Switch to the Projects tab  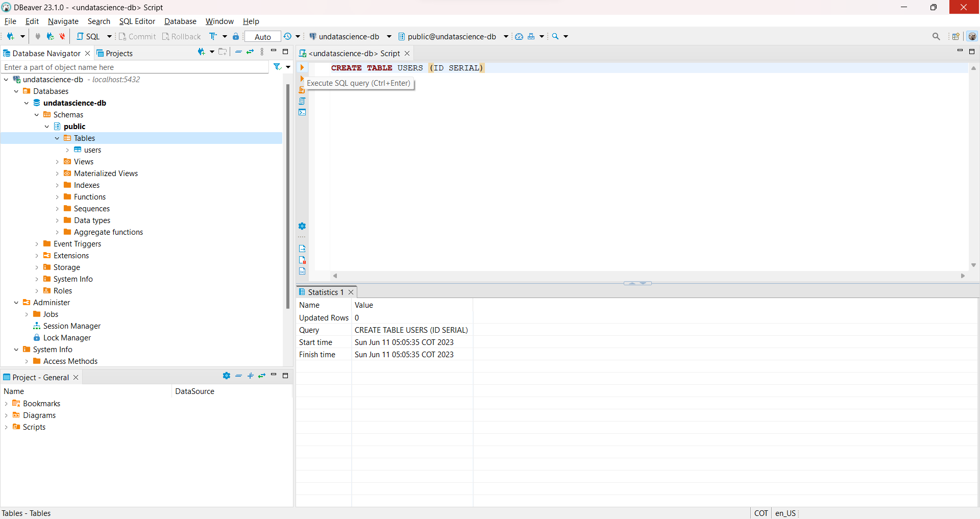click(x=114, y=53)
